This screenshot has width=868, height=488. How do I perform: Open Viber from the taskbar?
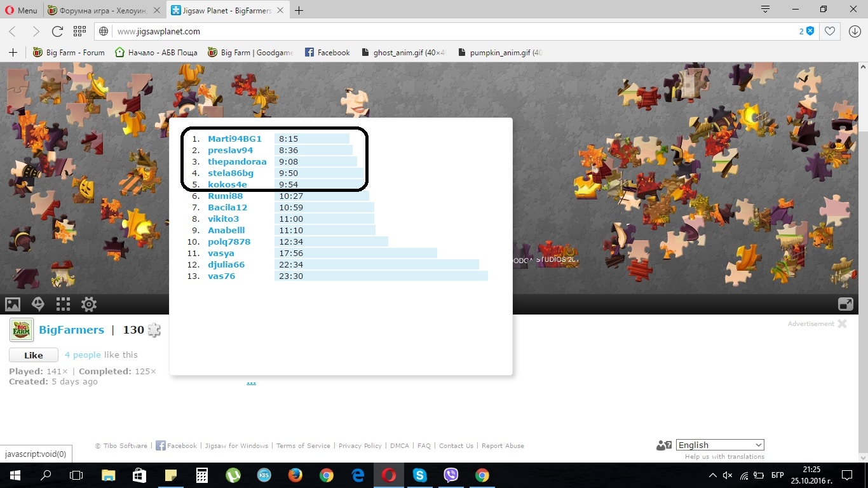(x=451, y=475)
